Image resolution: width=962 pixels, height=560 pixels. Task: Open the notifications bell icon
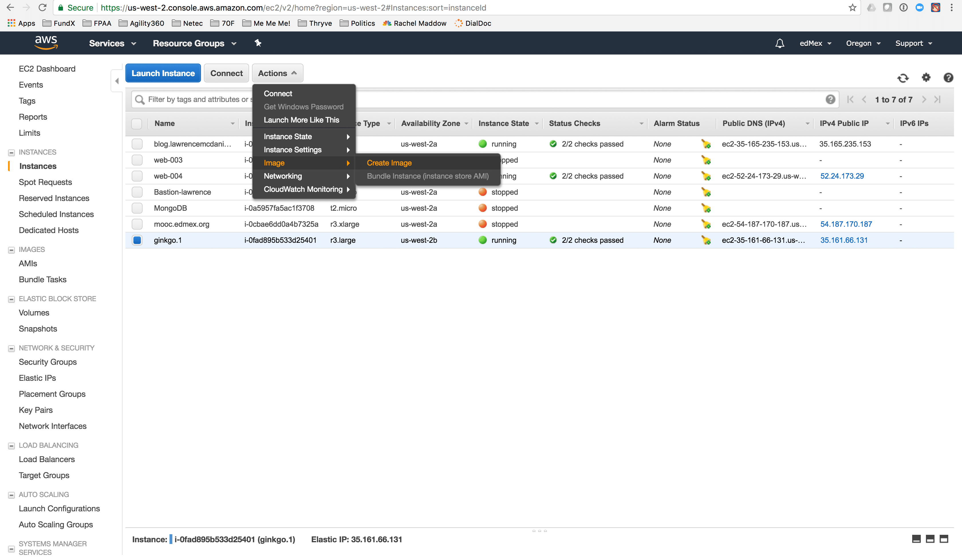pos(780,44)
